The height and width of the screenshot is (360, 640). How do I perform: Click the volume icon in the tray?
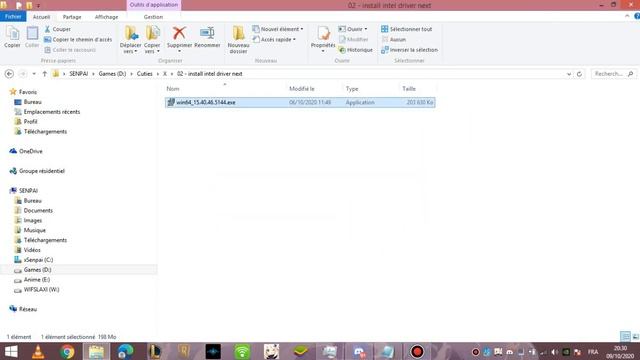pyautogui.click(x=554, y=352)
